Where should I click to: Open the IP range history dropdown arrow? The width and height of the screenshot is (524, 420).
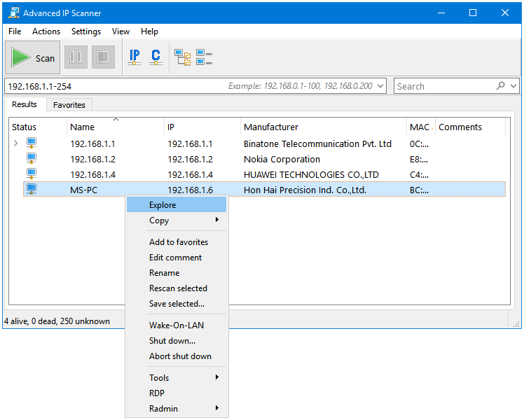tap(380, 86)
